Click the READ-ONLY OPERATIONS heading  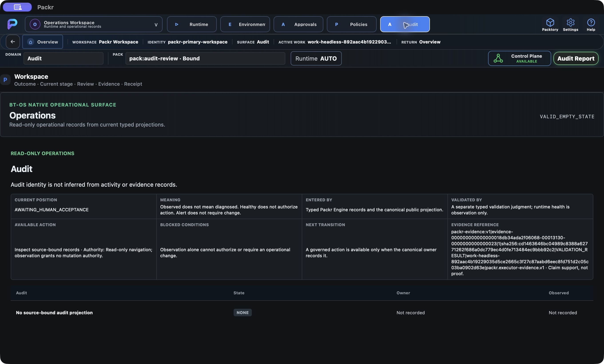[x=42, y=153]
